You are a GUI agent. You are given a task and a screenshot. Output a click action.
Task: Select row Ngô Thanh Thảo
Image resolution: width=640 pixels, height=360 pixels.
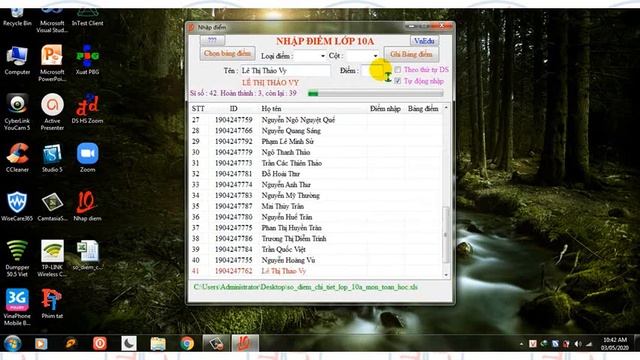316,152
